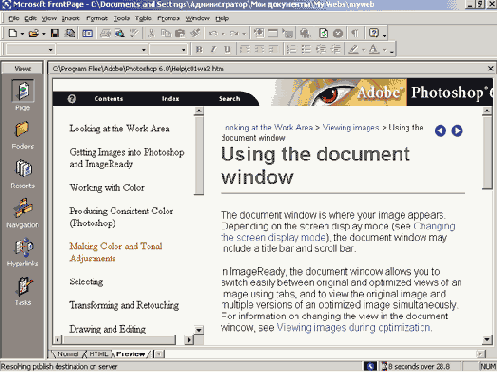Click the Stop loading icon
This screenshot has width=497, height=372.
tap(338, 33)
